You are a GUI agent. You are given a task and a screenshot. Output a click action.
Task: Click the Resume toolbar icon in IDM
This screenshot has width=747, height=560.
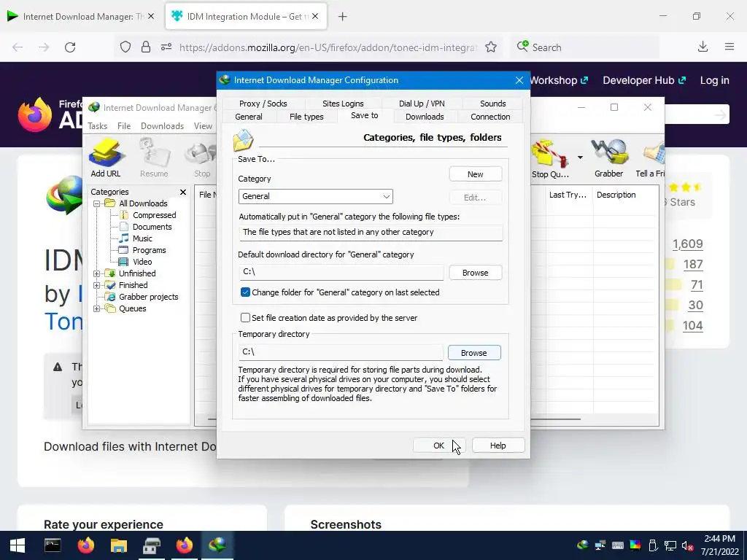(x=154, y=158)
